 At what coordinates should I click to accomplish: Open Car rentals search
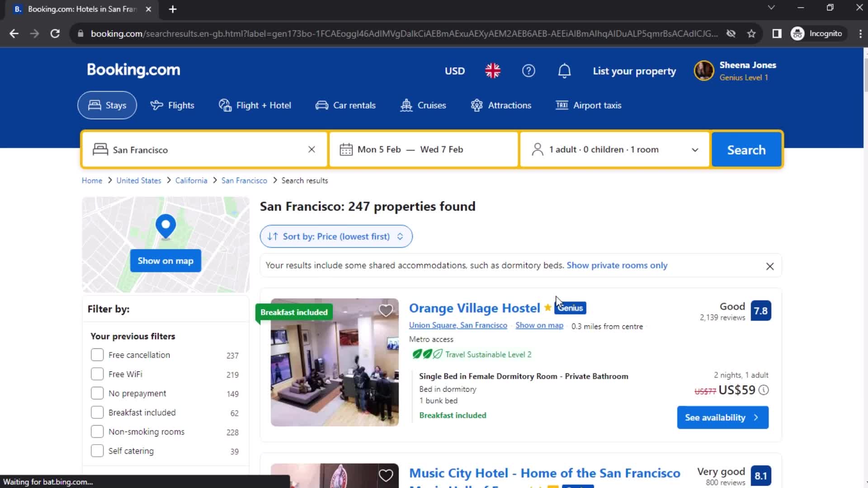click(x=345, y=105)
